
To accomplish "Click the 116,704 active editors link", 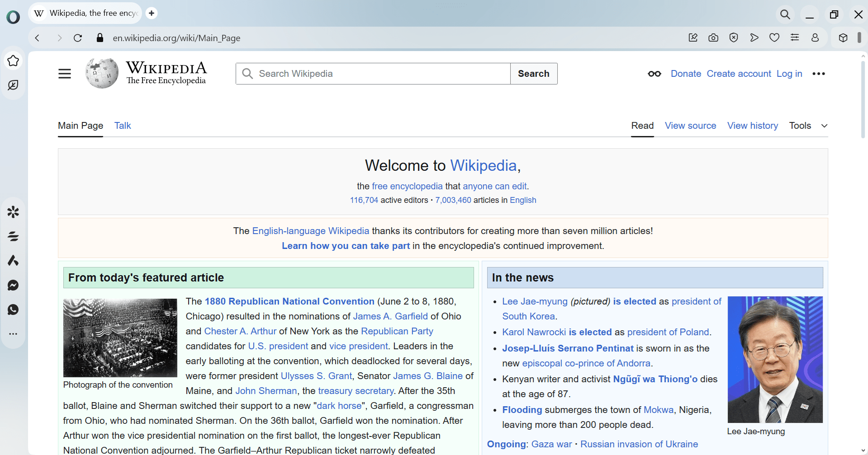I will 364,200.
